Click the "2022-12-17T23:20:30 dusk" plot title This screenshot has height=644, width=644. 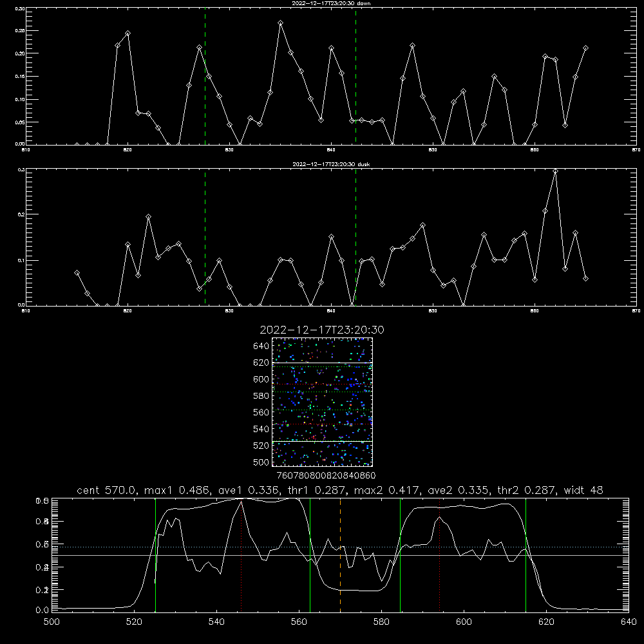331,164
